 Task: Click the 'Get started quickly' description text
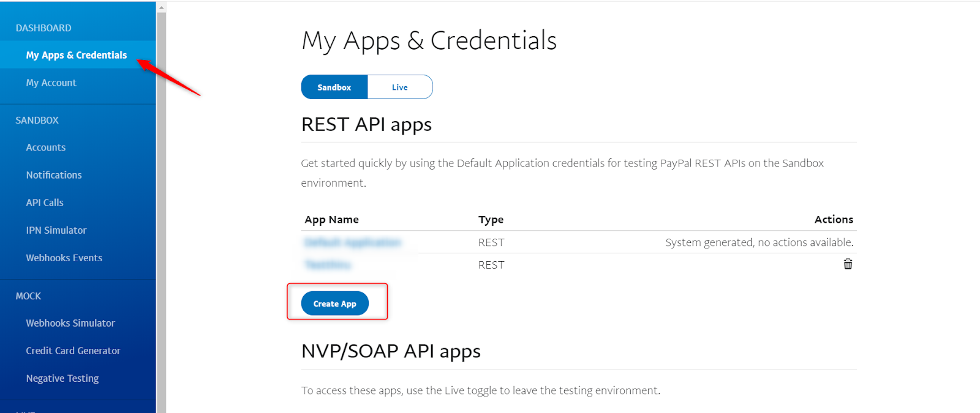pos(562,173)
